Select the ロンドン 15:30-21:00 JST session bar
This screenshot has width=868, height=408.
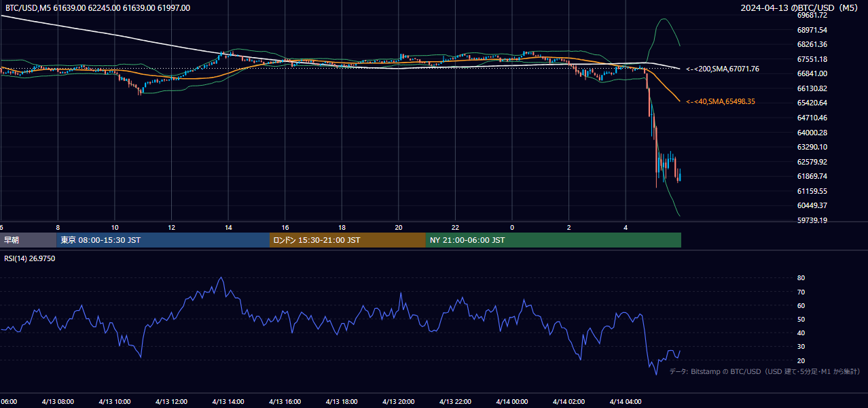(x=348, y=240)
